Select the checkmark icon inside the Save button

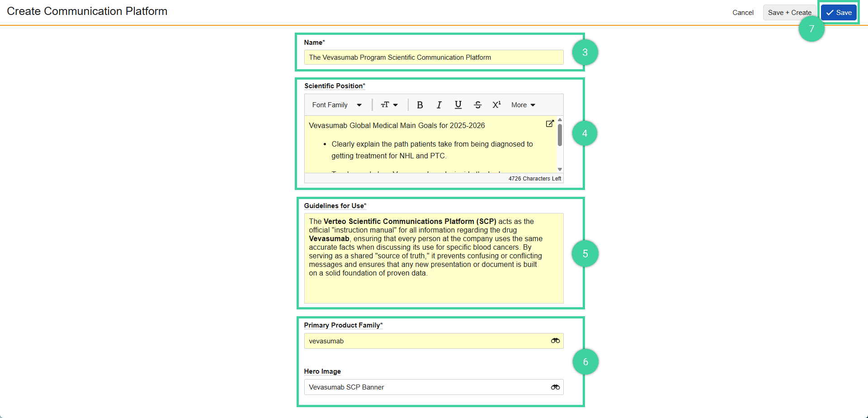point(829,12)
